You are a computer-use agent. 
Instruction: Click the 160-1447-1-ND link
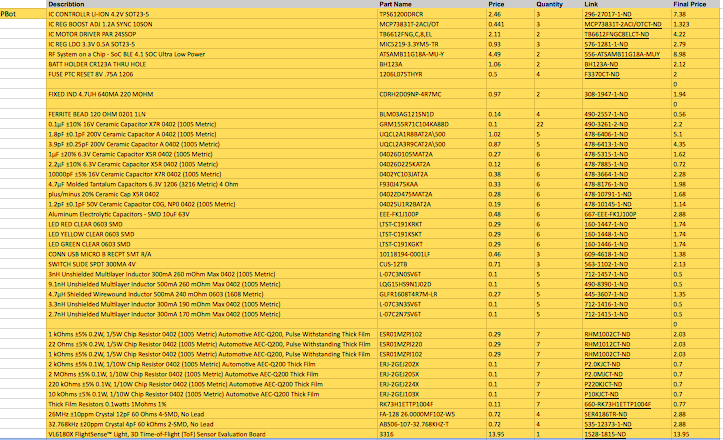tap(606, 224)
